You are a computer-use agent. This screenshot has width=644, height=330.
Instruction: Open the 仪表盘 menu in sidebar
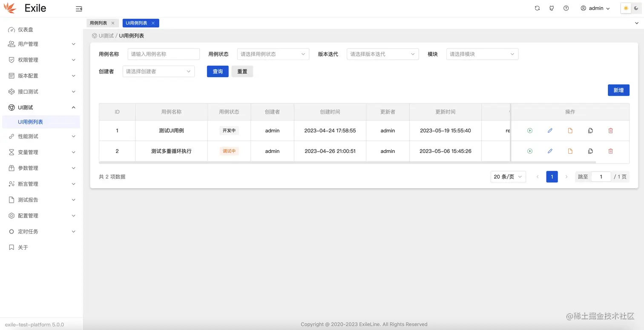coord(26,29)
